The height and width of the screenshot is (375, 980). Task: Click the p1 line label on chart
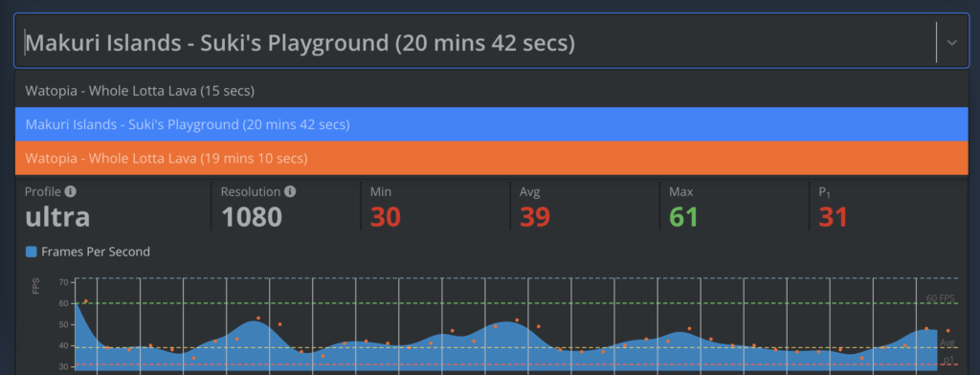[x=948, y=360]
